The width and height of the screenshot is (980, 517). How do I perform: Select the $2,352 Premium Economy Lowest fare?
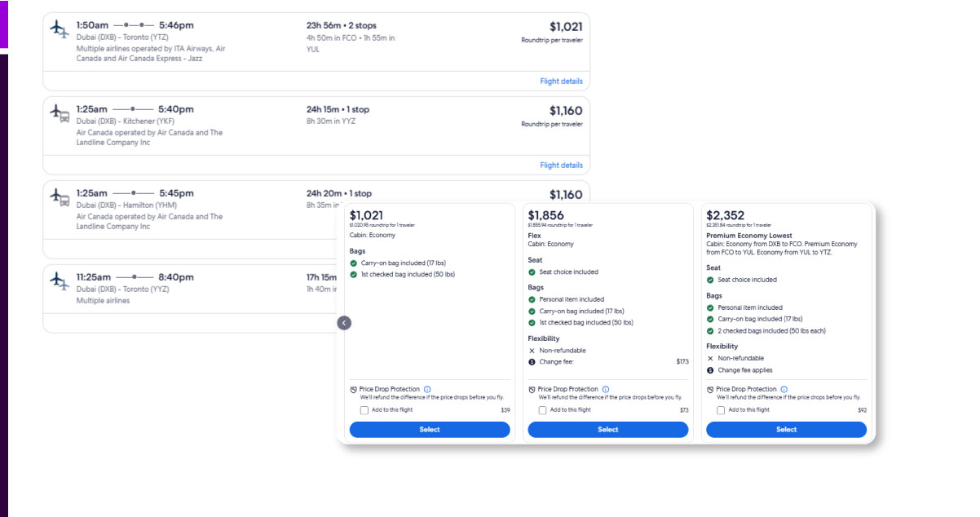coord(786,430)
